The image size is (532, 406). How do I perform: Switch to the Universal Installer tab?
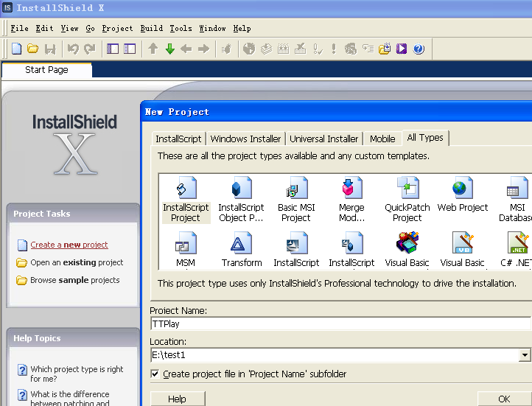[324, 139]
